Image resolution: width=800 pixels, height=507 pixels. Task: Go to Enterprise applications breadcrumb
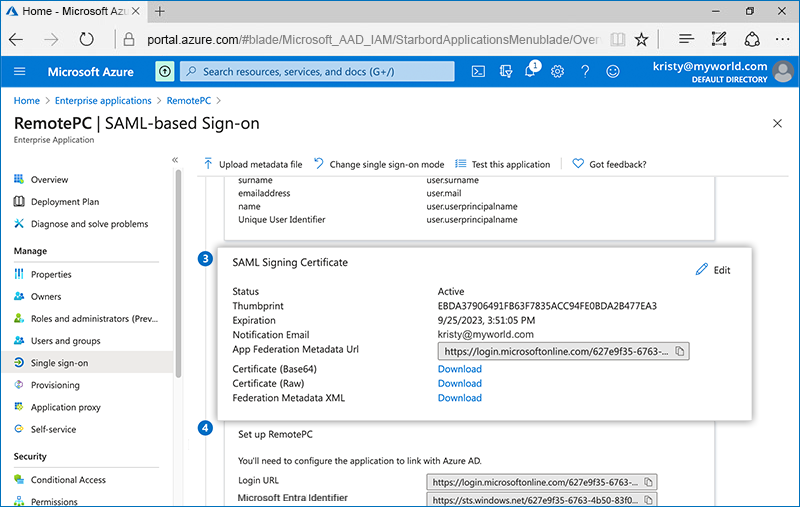pos(103,101)
